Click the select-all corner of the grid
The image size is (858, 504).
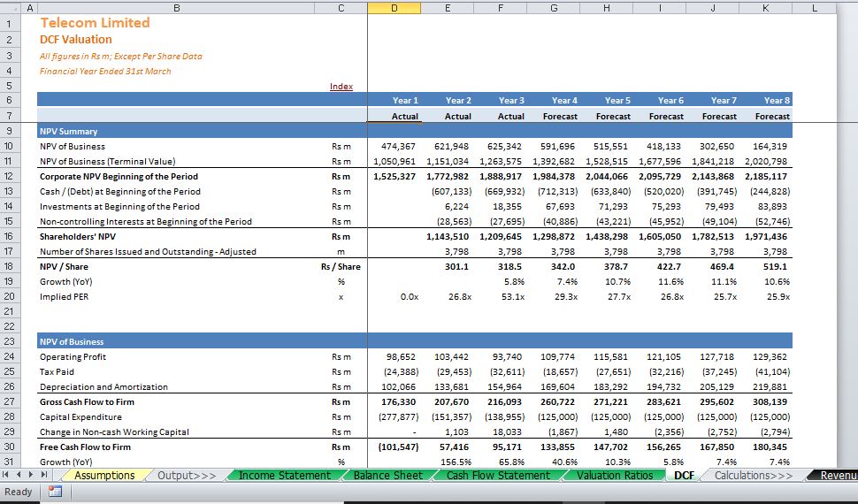[x=11, y=8]
